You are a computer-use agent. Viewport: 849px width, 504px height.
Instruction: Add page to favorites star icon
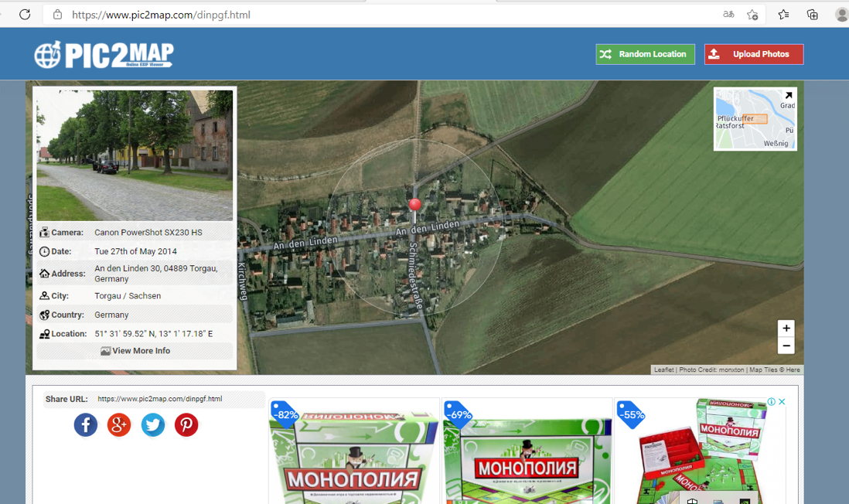click(x=752, y=15)
